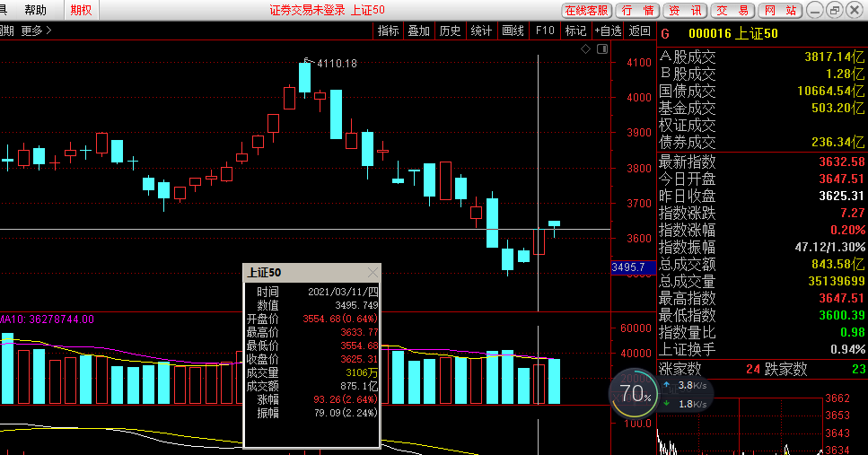Click the 4110.18 peak price label

338,64
